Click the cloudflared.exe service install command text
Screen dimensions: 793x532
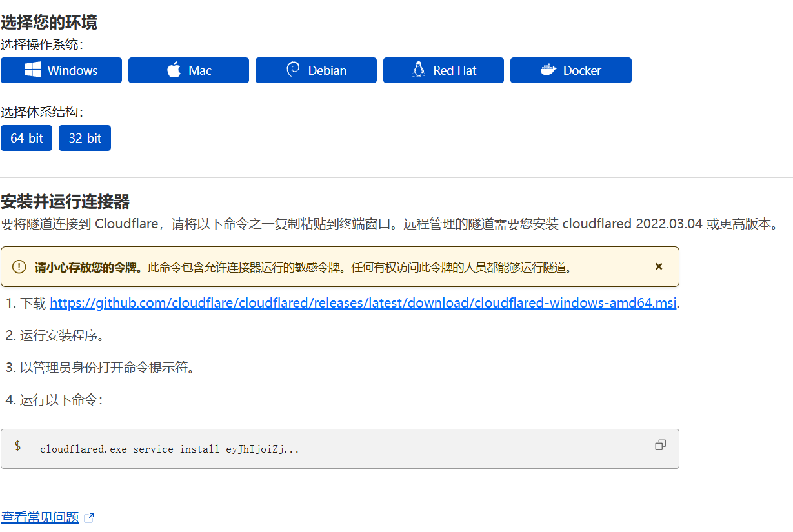(x=169, y=449)
